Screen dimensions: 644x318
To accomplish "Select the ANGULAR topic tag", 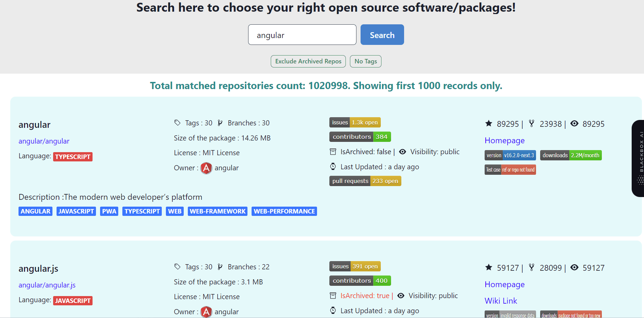I will (x=35, y=211).
